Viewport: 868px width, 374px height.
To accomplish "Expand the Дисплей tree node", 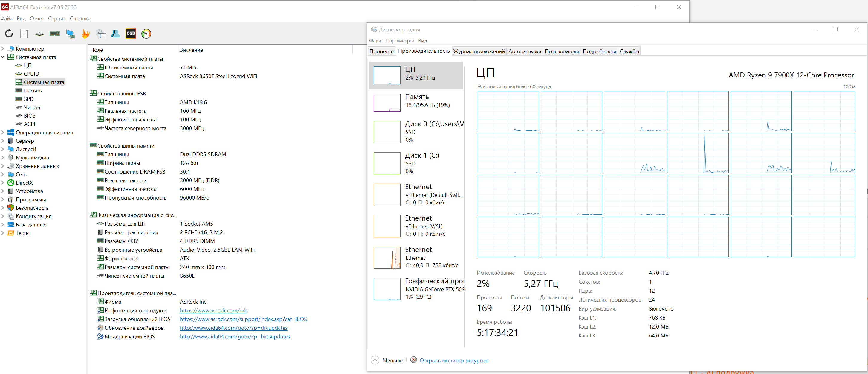I will (x=3, y=149).
